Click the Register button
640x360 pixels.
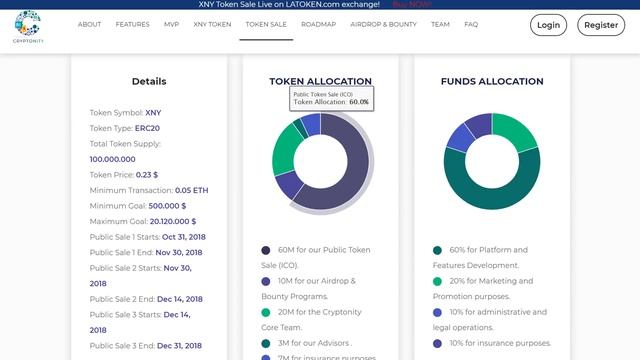(601, 25)
